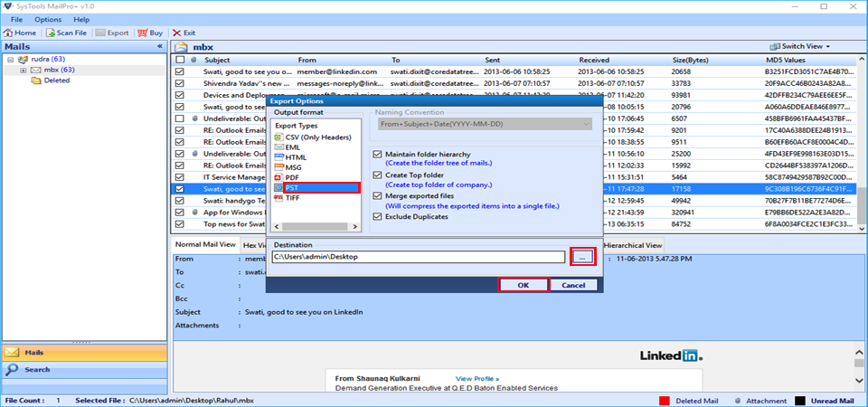The height and width of the screenshot is (407, 868).
Task: Toggle Create Top folder checkbox
Action: point(378,175)
